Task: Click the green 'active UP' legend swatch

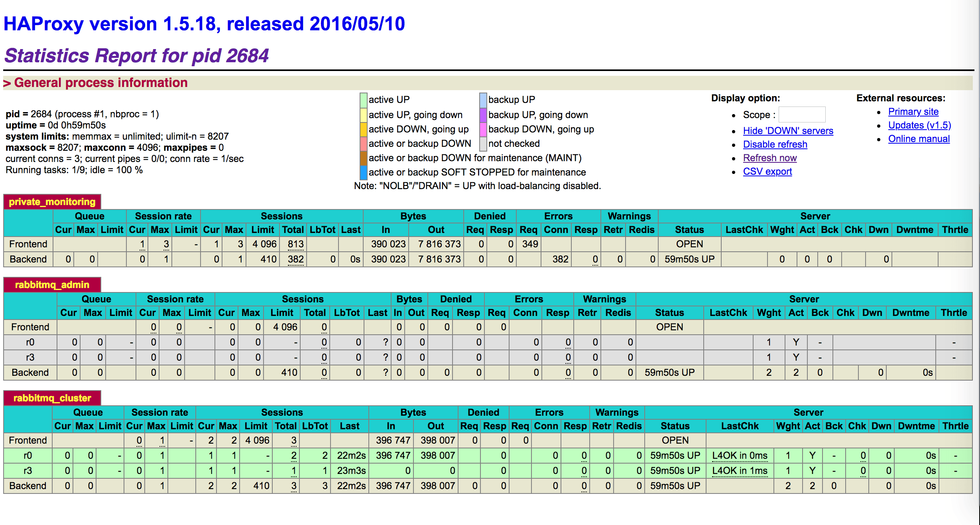Action: [363, 100]
